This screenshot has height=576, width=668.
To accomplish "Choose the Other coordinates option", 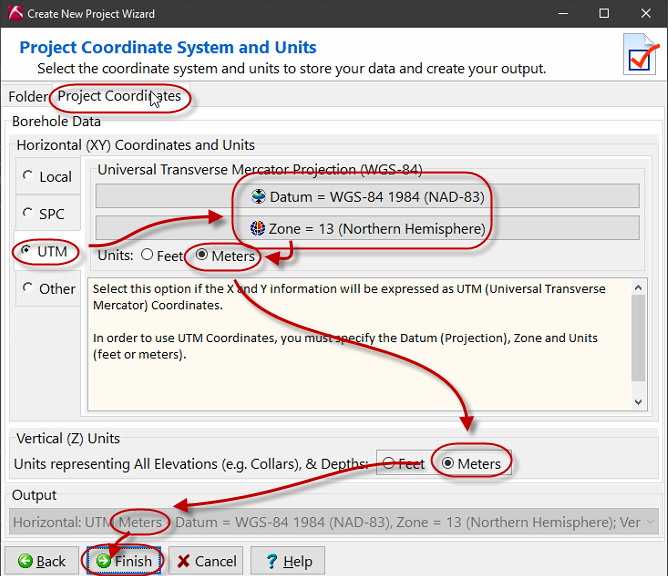I will 27,289.
